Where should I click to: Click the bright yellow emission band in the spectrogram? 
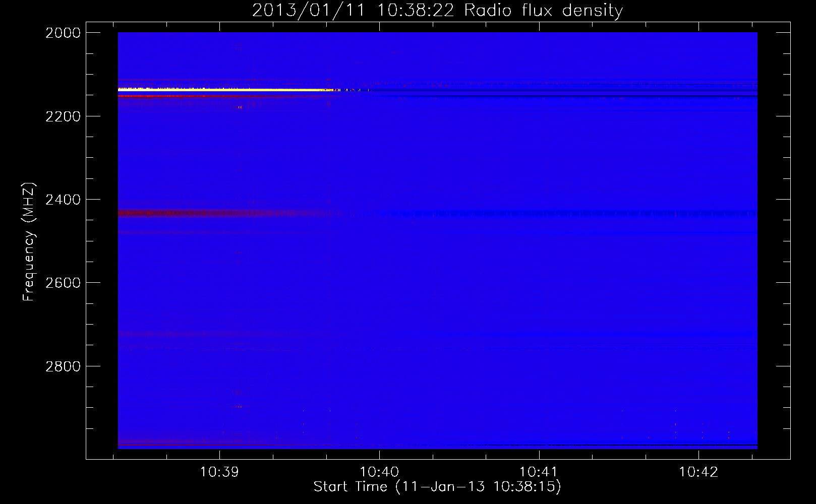click(x=227, y=90)
